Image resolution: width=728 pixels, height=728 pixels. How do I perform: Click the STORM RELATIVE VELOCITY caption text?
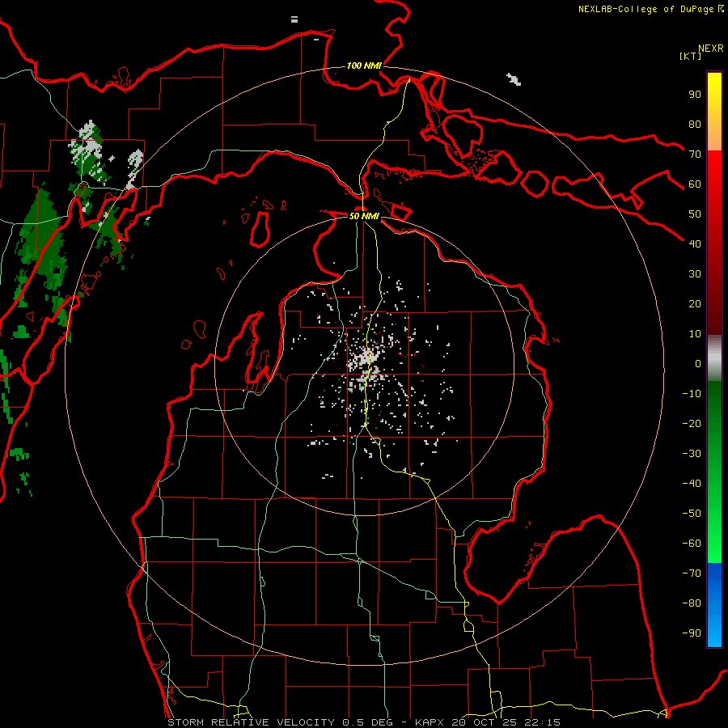click(251, 722)
